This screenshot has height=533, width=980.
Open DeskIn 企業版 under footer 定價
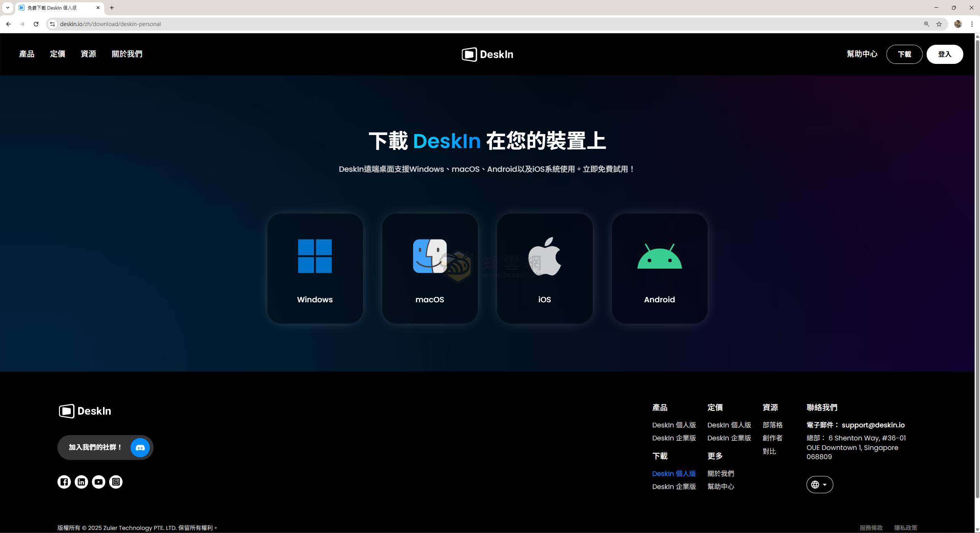[729, 438]
